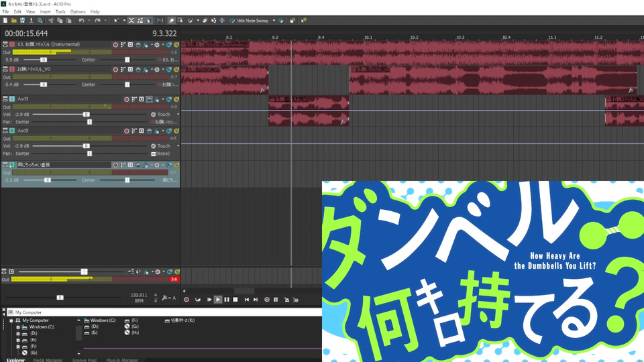The image size is (644, 362).
Task: Open the undo history dropdown arrow
Action: coord(89,20)
